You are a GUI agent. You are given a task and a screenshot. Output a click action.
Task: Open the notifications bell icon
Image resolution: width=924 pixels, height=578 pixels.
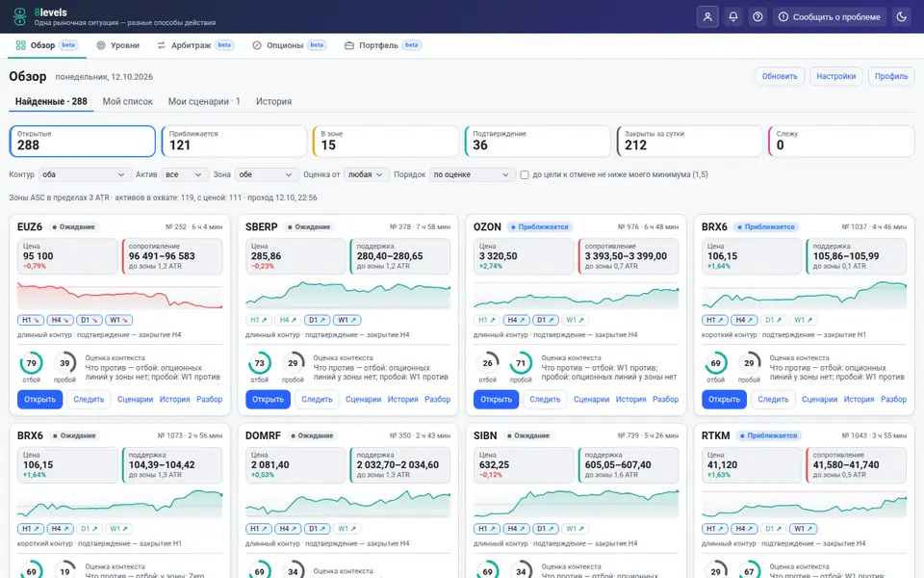point(733,16)
